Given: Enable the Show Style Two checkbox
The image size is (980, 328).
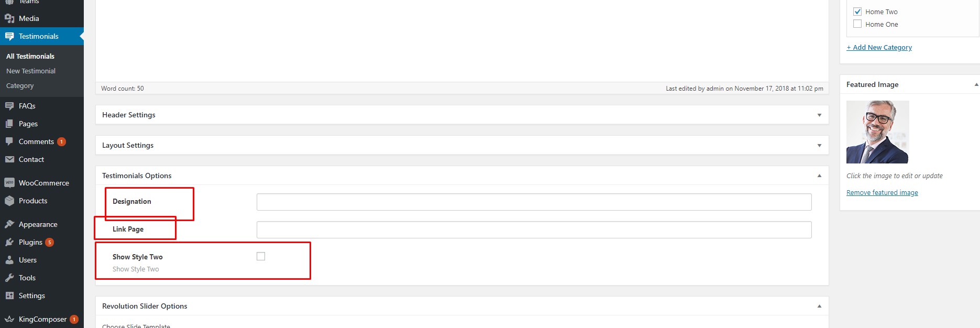Looking at the screenshot, I should 261,256.
